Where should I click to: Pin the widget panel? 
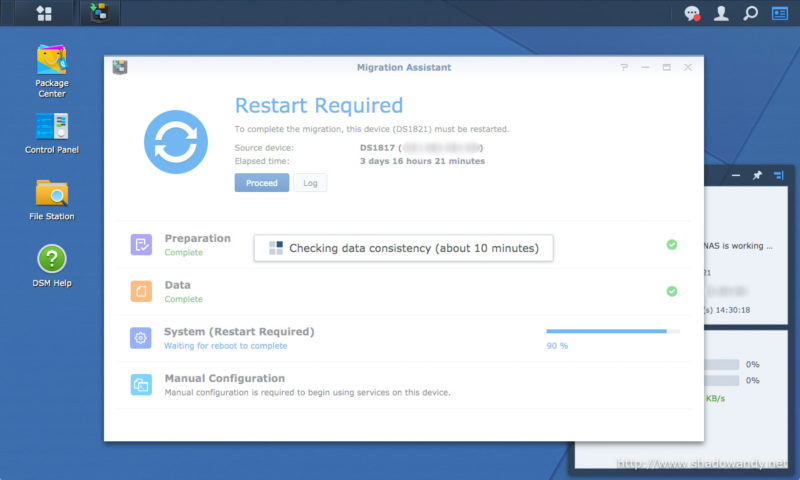coord(757,175)
